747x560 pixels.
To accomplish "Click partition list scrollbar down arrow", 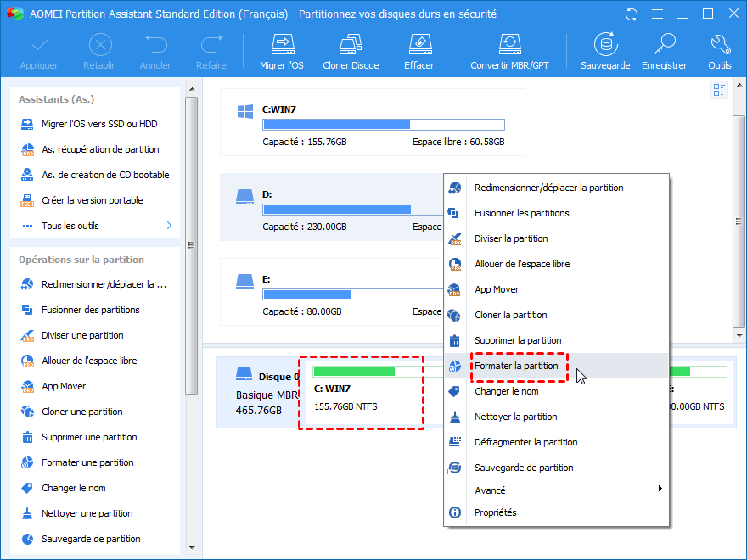I will (x=739, y=336).
